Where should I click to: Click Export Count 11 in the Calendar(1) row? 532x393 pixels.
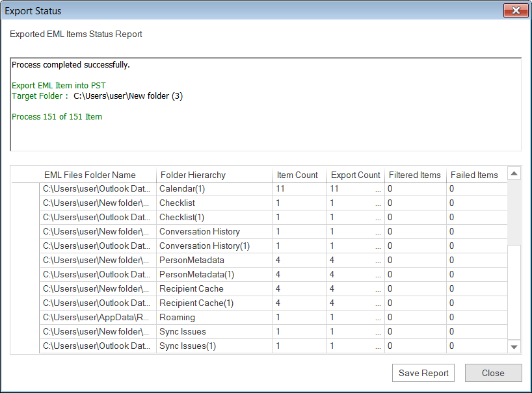coord(356,189)
